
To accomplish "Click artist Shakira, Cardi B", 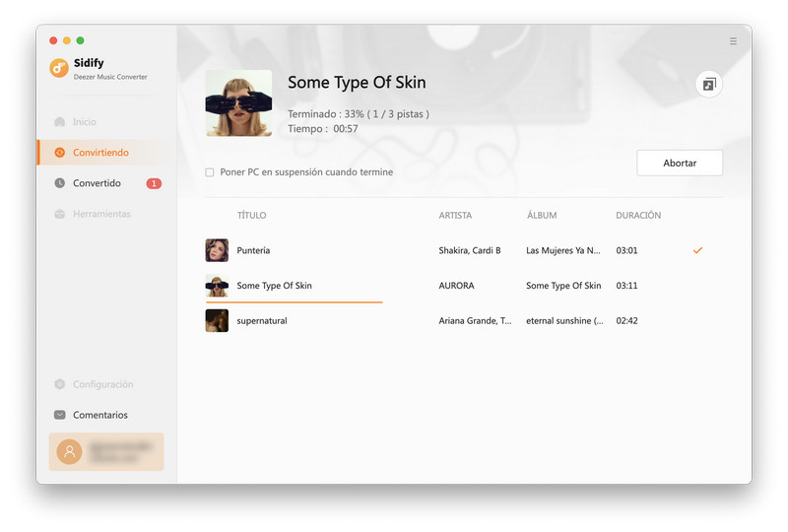I will click(x=470, y=250).
